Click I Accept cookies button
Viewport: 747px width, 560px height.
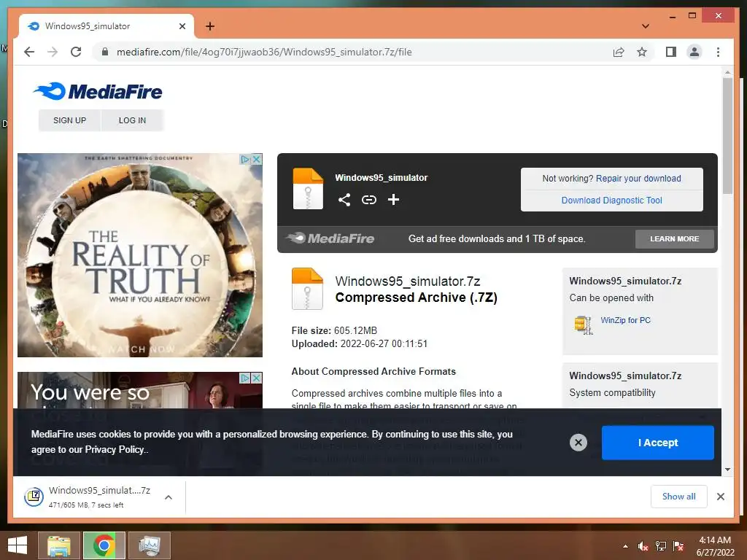click(x=657, y=443)
